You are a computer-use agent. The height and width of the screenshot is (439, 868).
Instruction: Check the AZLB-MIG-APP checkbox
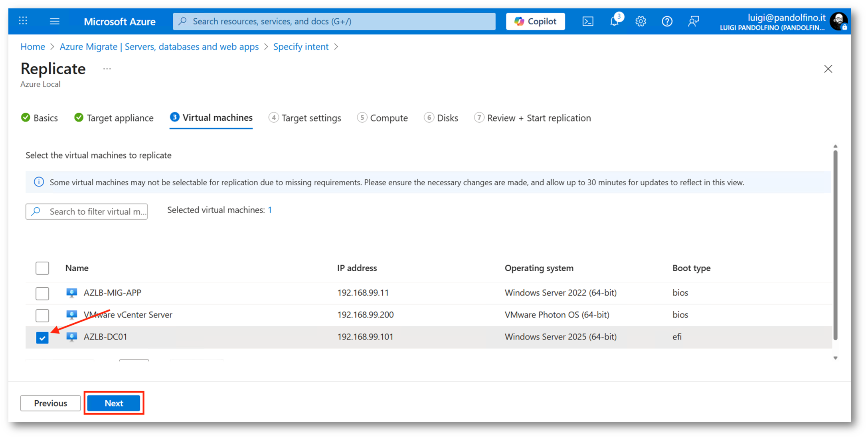[x=42, y=294]
